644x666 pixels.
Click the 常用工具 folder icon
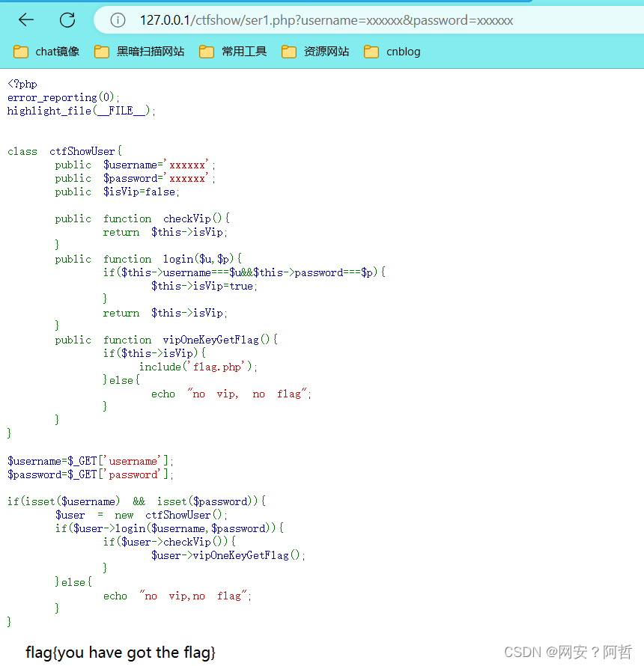pos(208,52)
